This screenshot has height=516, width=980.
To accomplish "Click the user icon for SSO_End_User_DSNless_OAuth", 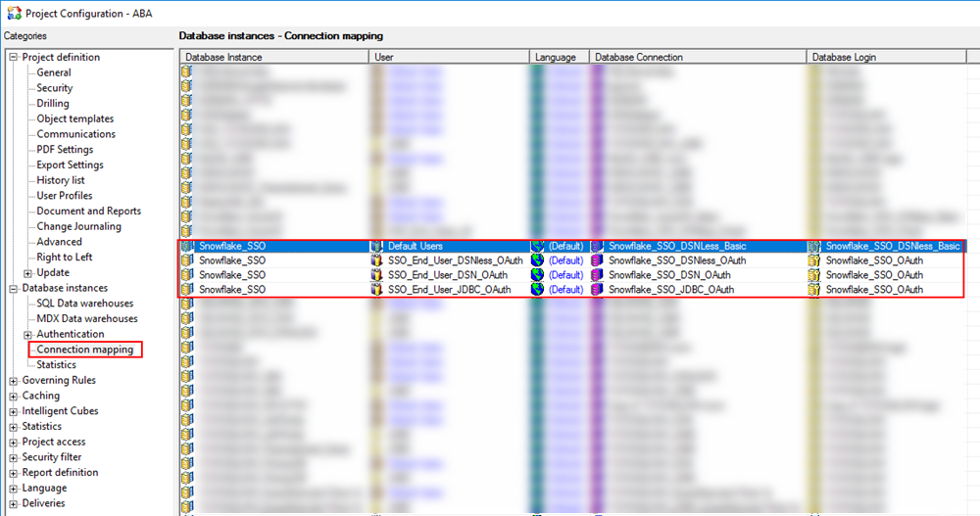I will (x=377, y=261).
